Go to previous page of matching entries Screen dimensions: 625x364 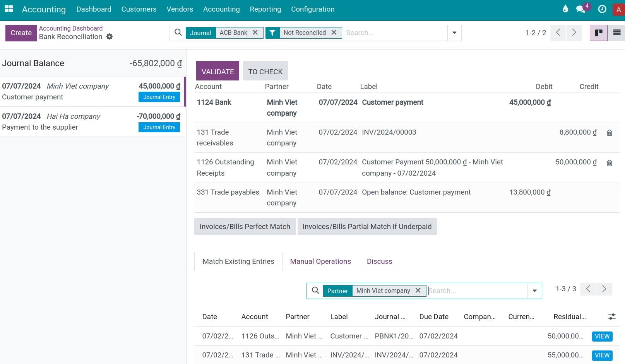(x=588, y=289)
